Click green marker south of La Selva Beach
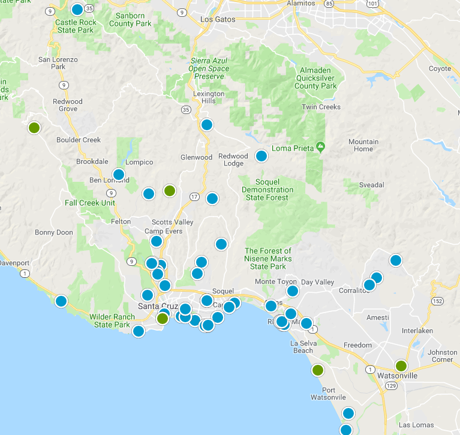 318,370
